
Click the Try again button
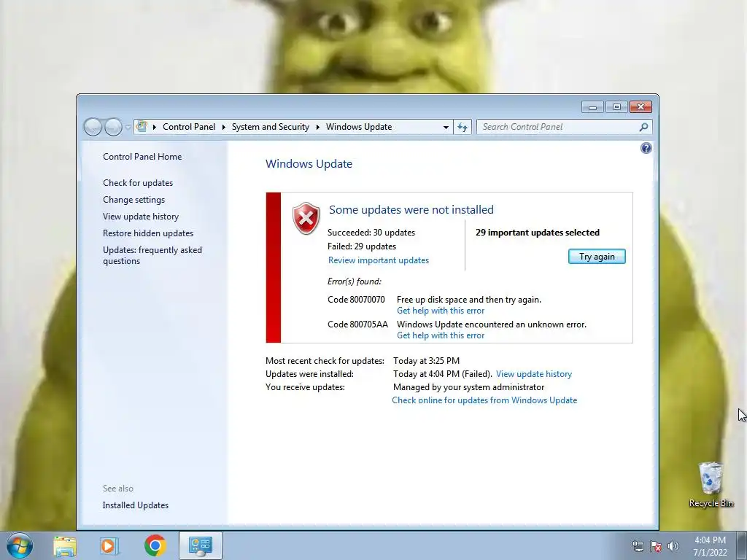(x=597, y=257)
